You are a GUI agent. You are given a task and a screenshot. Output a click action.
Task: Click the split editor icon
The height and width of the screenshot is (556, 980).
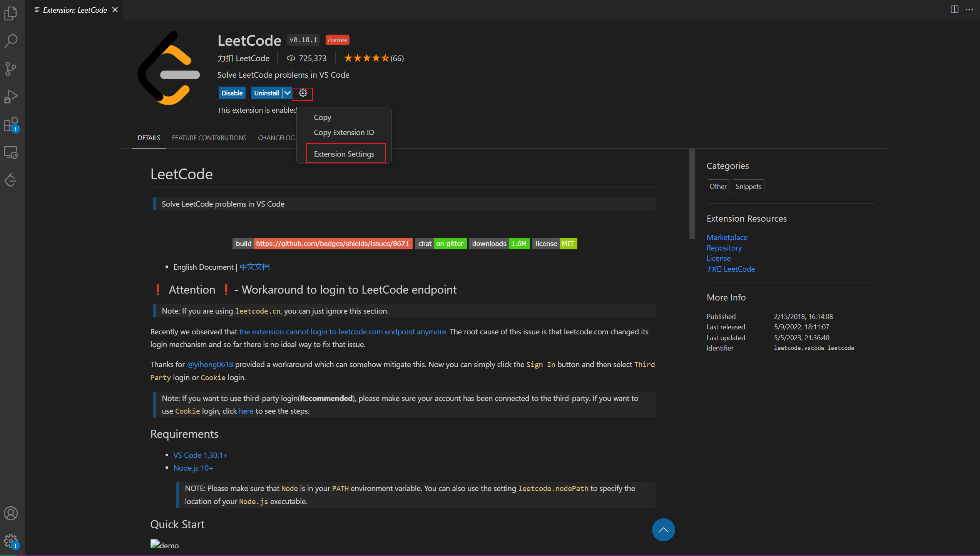click(x=954, y=10)
